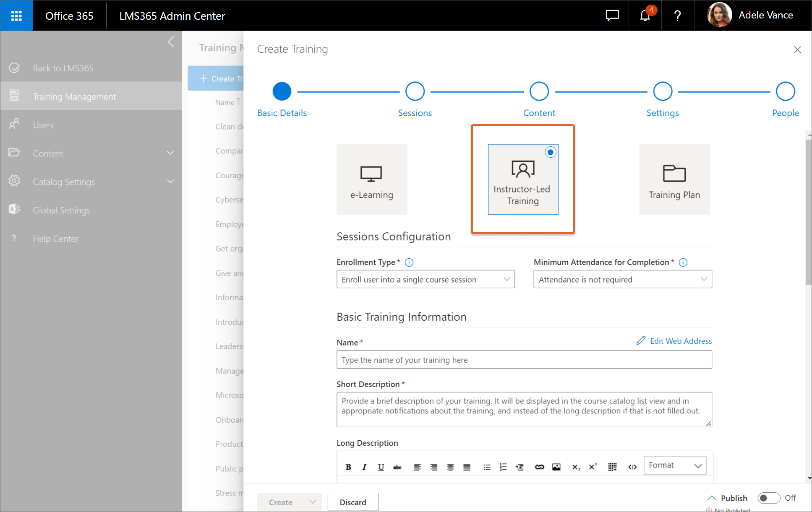The width and height of the screenshot is (812, 512).
Task: Open the notifications bell
Action: pyautogui.click(x=645, y=16)
